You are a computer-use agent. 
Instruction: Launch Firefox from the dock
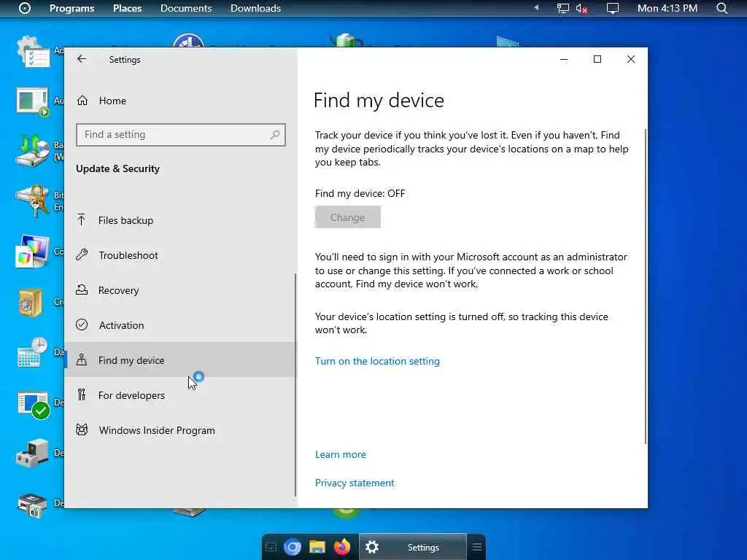click(x=341, y=547)
